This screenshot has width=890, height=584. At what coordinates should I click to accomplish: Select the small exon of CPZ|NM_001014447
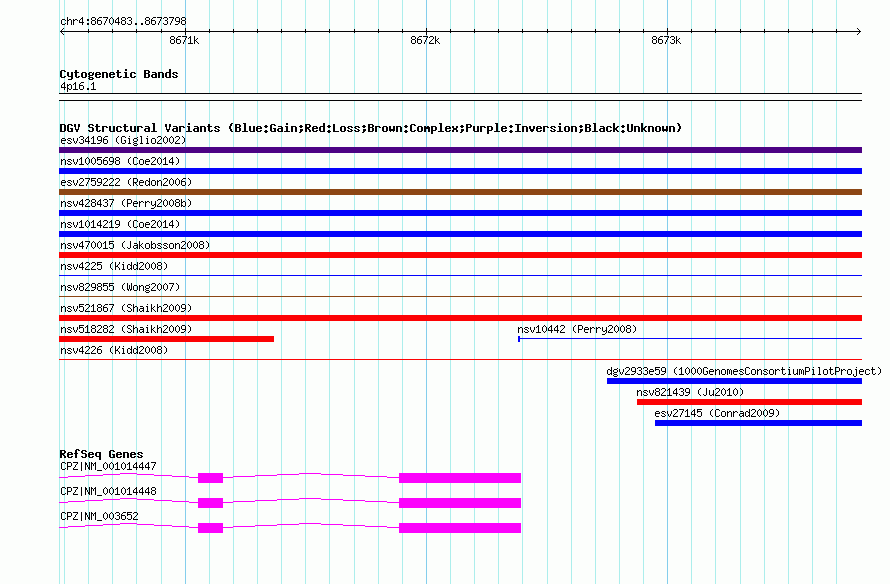211,478
